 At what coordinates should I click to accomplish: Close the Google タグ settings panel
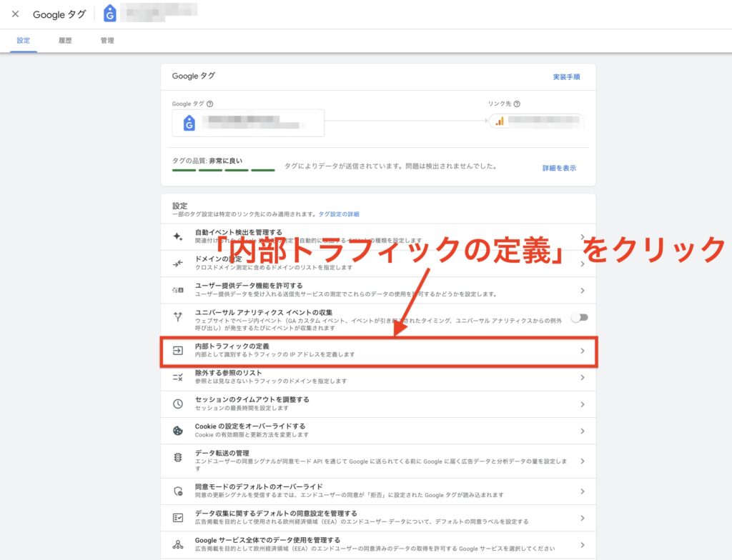[15, 14]
